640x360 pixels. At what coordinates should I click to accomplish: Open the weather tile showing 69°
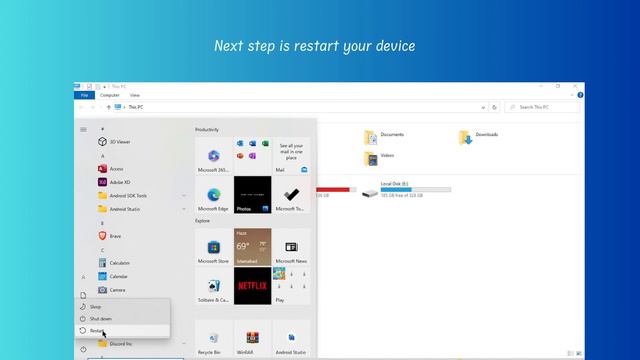click(x=253, y=247)
